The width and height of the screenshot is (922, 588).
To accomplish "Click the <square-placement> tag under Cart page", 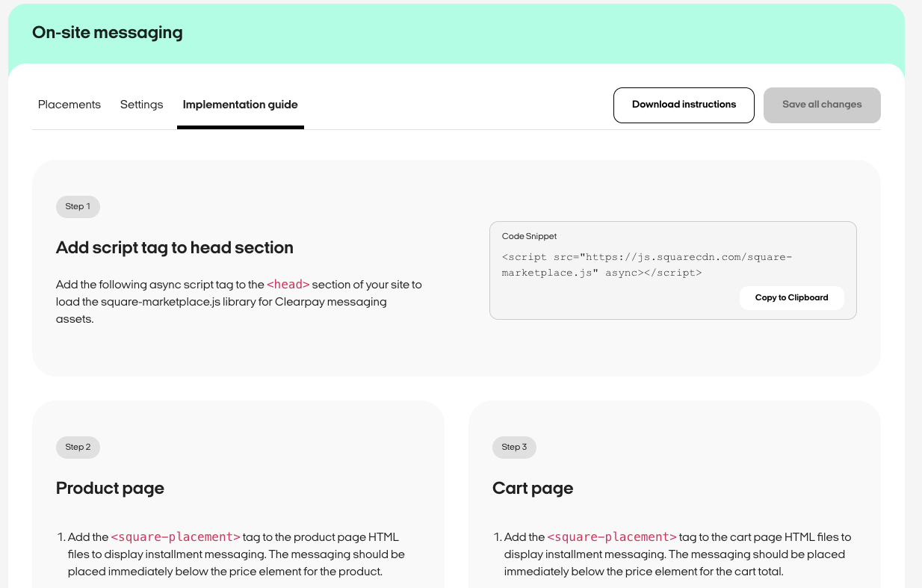I will (612, 537).
